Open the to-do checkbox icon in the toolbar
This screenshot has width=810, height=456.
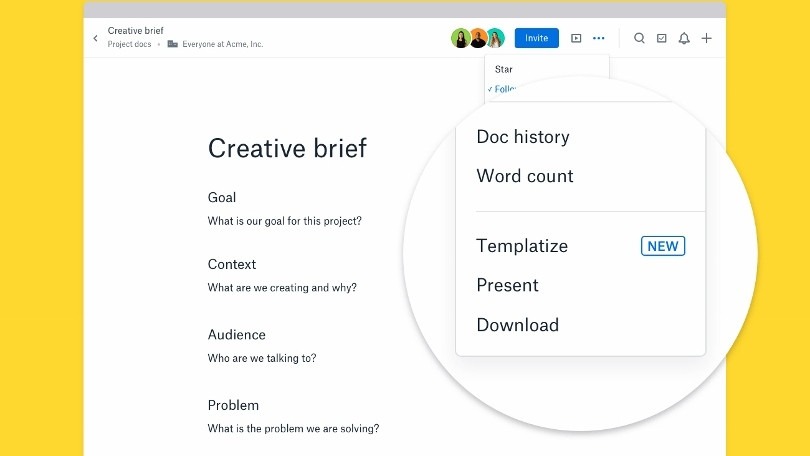[661, 38]
